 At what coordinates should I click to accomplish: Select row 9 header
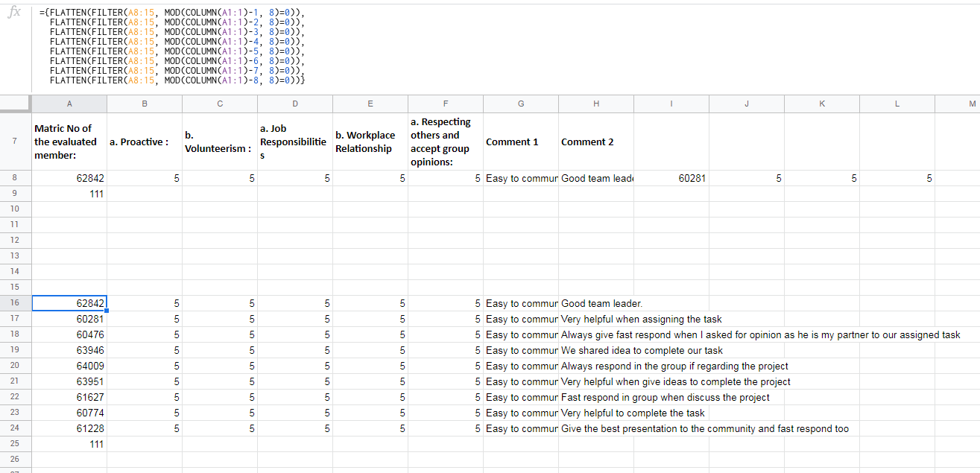pyautogui.click(x=16, y=194)
